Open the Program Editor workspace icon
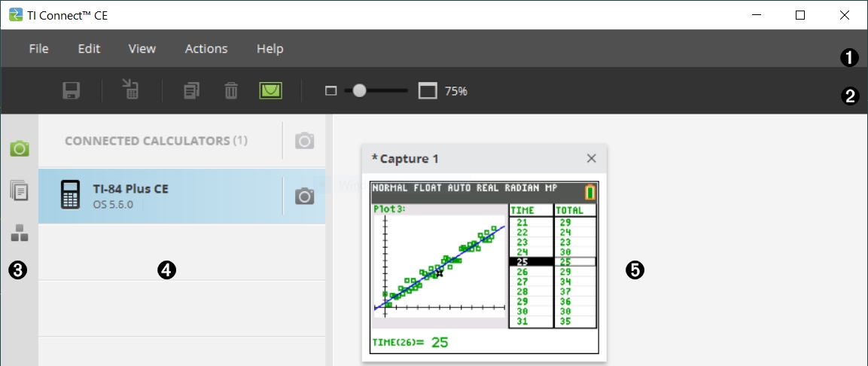 pyautogui.click(x=20, y=233)
